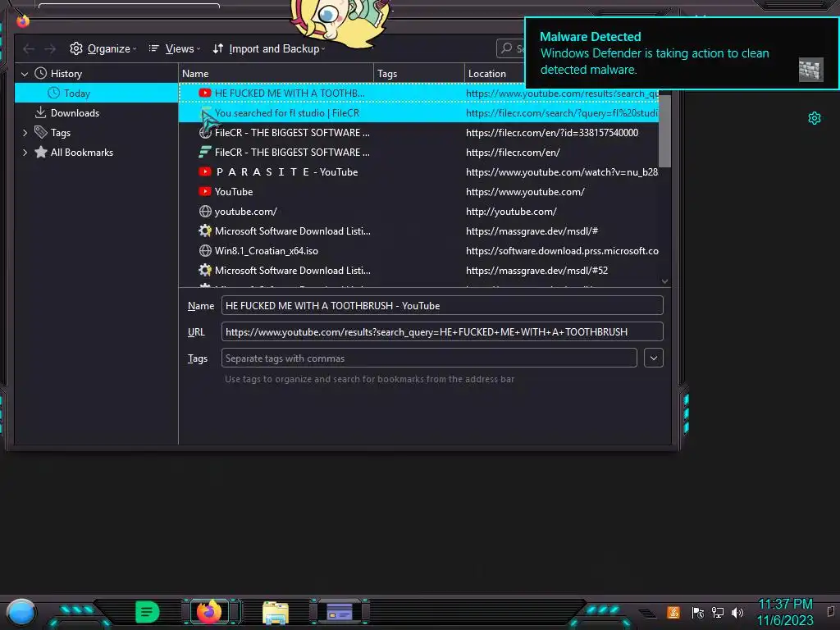The height and width of the screenshot is (630, 840).
Task: Open File Explorer from taskbar
Action: point(276,613)
